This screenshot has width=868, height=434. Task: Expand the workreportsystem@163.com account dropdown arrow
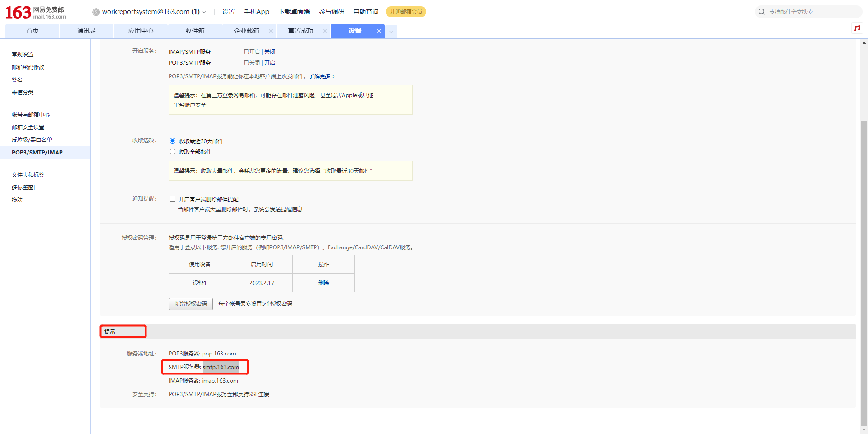coord(204,12)
